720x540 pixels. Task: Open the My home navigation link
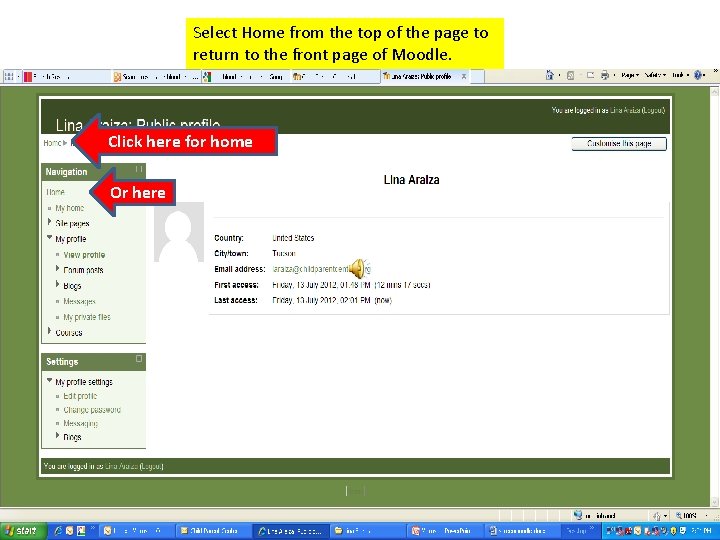70,208
